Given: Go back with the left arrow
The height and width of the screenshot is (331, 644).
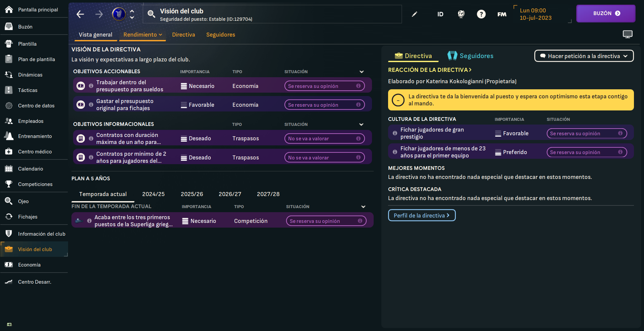Looking at the screenshot, I should click(x=80, y=14).
